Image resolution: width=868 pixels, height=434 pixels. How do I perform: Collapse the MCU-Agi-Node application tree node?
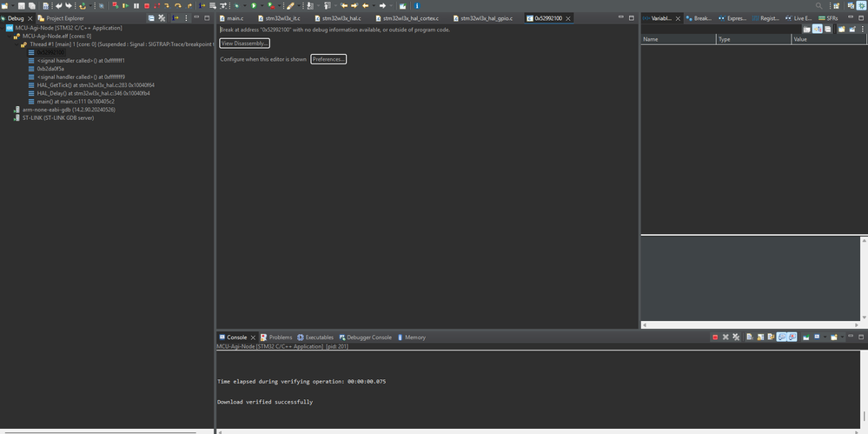click(3, 27)
